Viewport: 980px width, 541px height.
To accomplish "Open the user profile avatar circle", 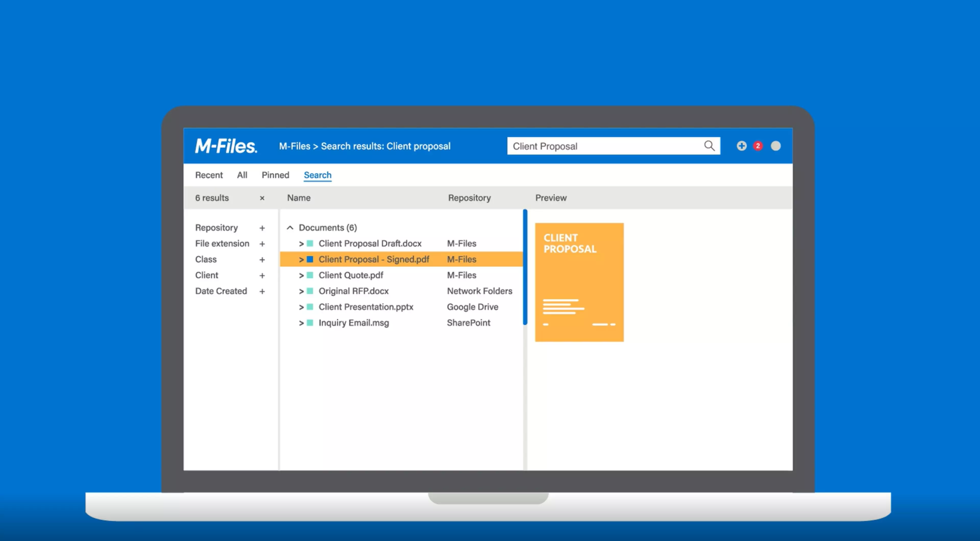I will pyautogui.click(x=776, y=146).
